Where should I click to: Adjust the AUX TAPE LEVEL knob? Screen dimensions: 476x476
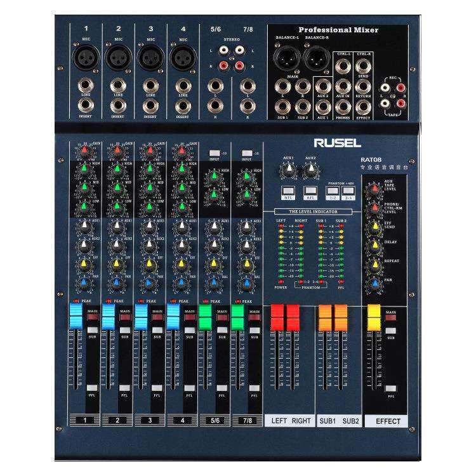click(375, 189)
